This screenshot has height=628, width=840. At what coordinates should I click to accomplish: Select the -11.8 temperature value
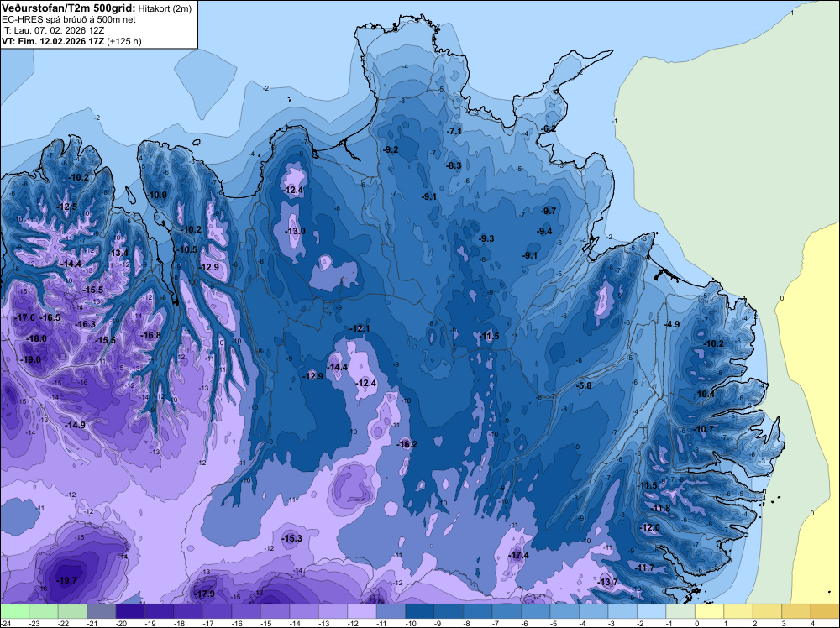[x=660, y=508]
